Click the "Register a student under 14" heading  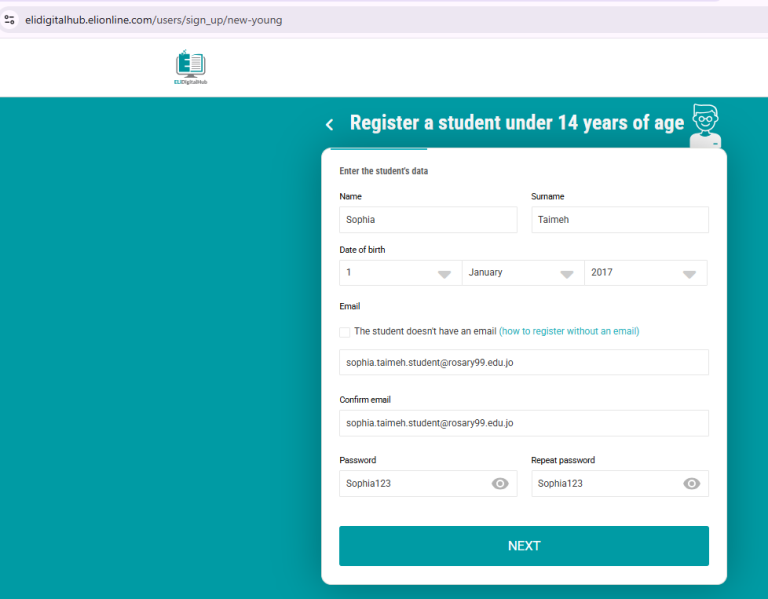pos(516,123)
